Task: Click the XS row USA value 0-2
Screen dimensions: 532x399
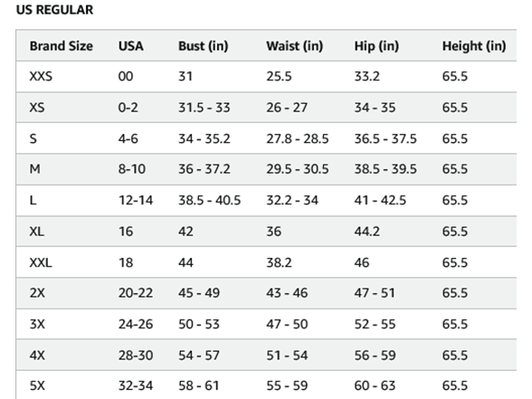Action: 128,108
